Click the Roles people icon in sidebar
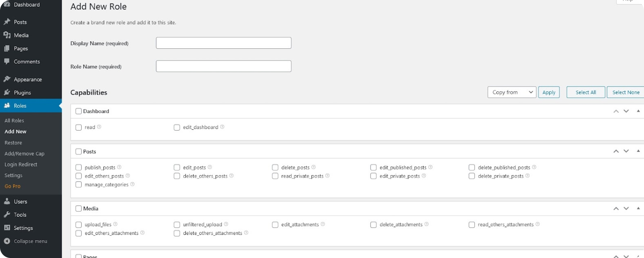The width and height of the screenshot is (644, 258). [x=7, y=105]
